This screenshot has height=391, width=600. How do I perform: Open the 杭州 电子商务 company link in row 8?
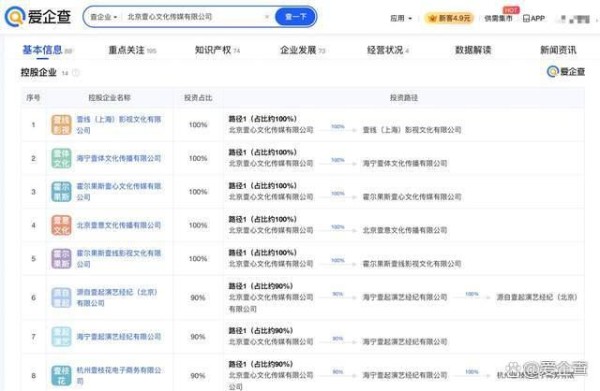119,376
